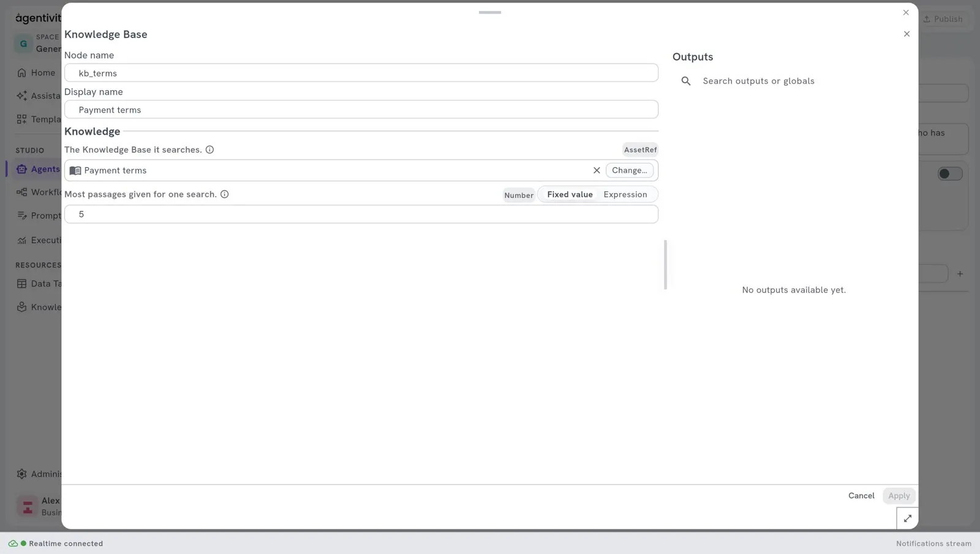Click the Data Tables sidebar icon
Image resolution: width=980 pixels, height=554 pixels.
tap(21, 284)
